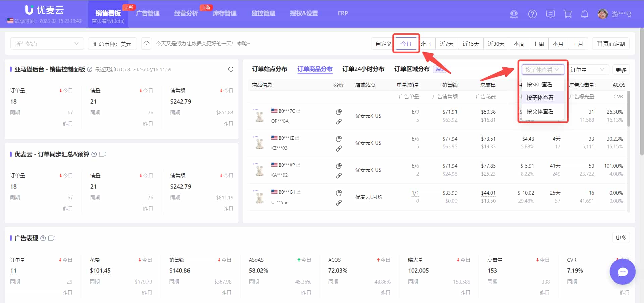Open the video icon next to 订单同步汇总&预算
Screen dimensions: 644x303
click(103, 154)
